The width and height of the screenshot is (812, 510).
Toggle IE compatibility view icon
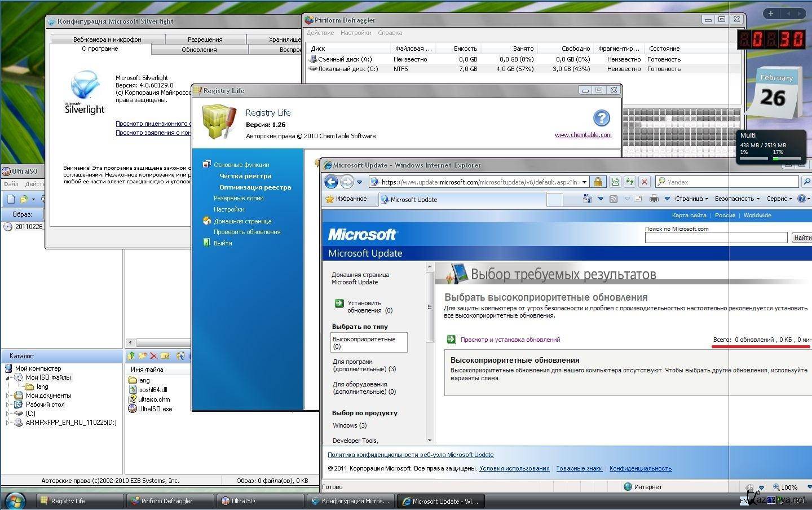[x=615, y=182]
